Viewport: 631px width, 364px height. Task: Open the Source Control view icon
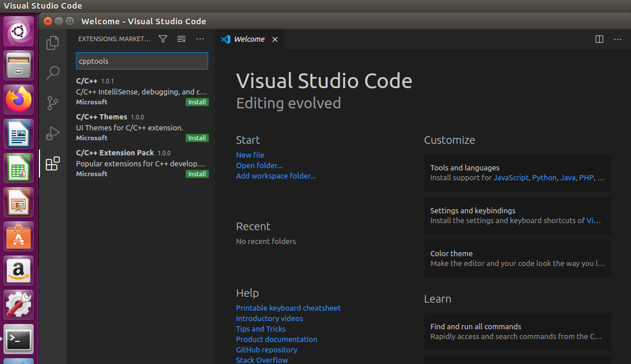[x=53, y=103]
